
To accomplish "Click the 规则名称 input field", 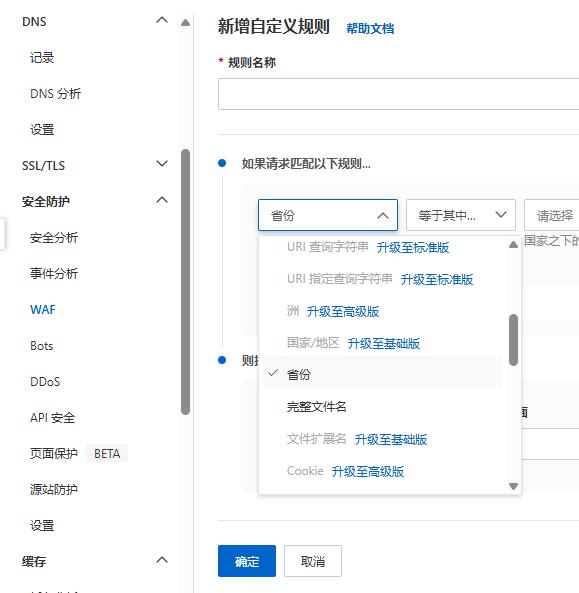I will pyautogui.click(x=398, y=94).
